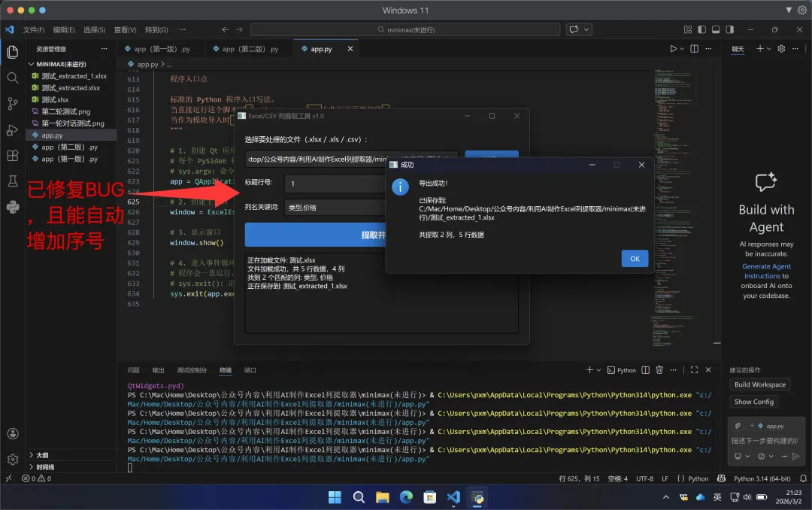Viewport: 812px width, 510px height.
Task: Toggle the secondary sidebar layout button
Action: [x=729, y=29]
